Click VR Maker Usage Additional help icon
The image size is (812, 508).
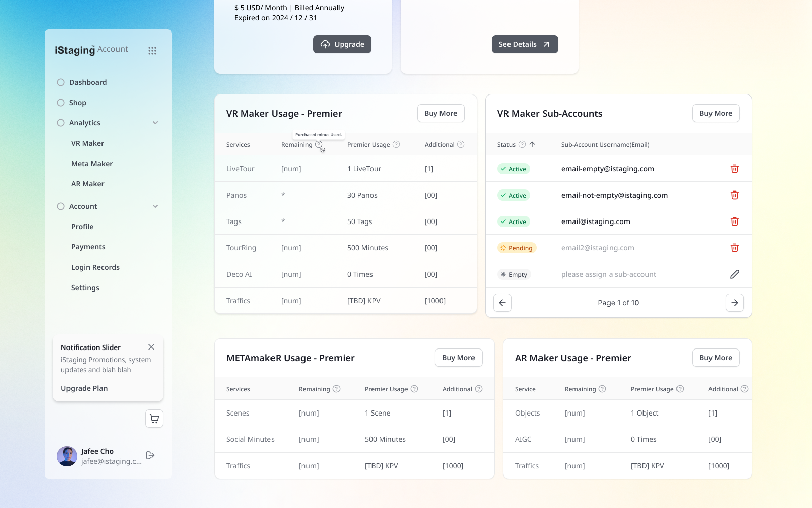(461, 144)
